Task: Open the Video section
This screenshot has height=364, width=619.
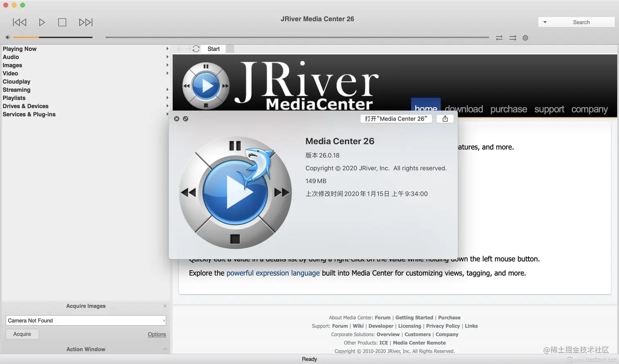Action: point(10,73)
